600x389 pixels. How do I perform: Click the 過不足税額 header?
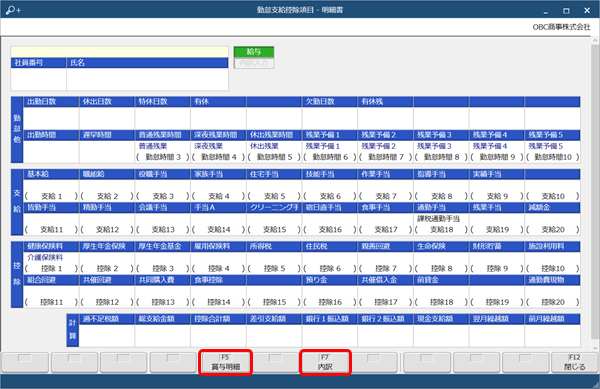107,319
